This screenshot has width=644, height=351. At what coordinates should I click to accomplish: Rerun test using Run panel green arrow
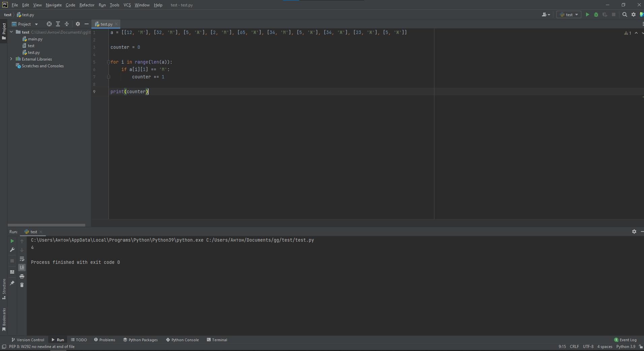[x=12, y=241]
